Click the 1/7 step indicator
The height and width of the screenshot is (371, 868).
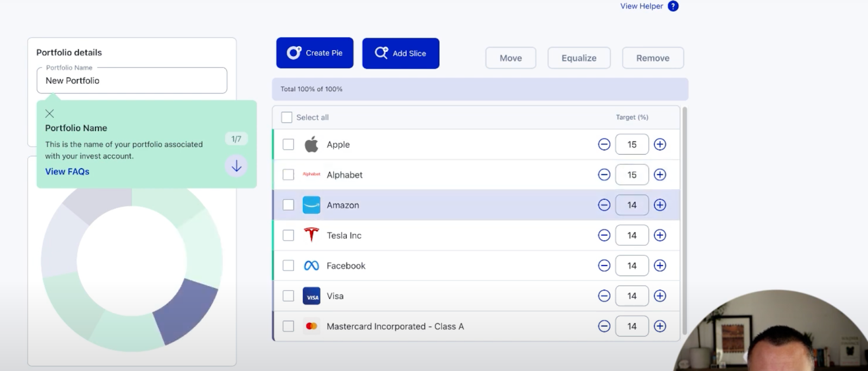(x=237, y=139)
